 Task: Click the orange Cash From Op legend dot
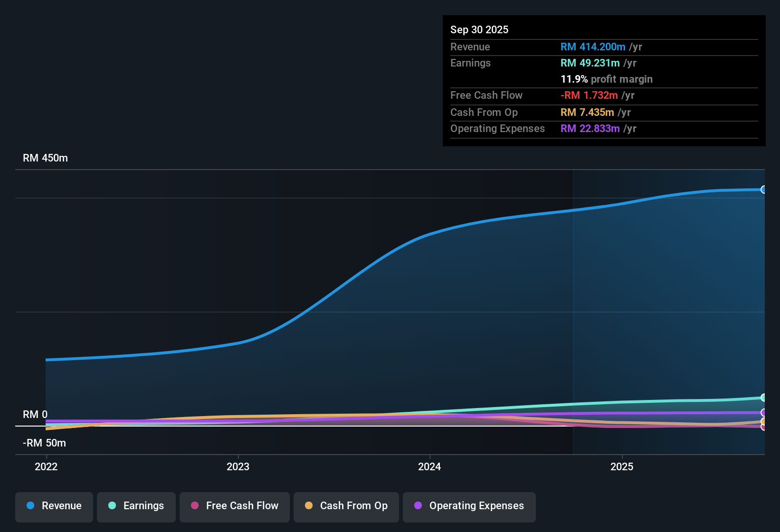(x=309, y=506)
